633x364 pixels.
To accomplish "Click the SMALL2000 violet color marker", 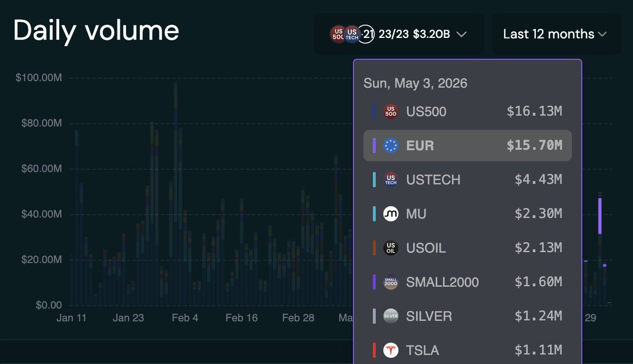I will (374, 282).
